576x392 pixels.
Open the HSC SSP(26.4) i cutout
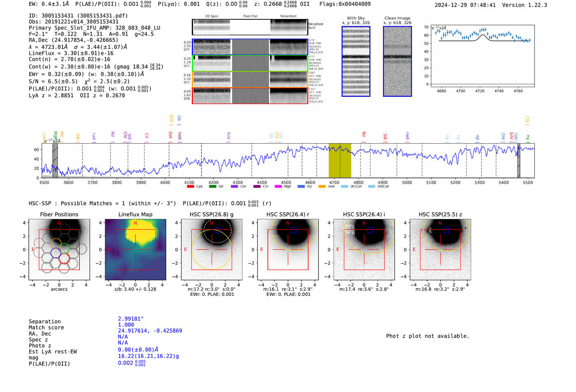pos(364,250)
